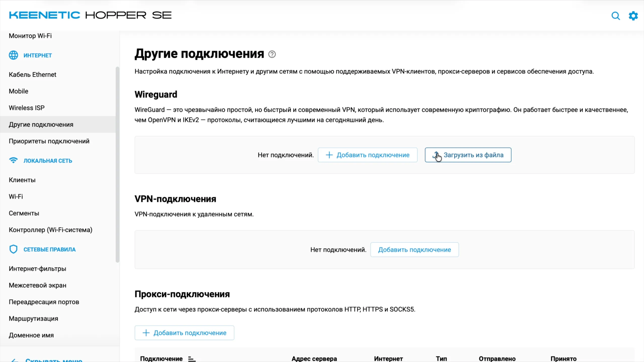Viewport: 644px width, 362px height.
Task: Open Монитор Wi-Fi menu item
Action: tap(30, 36)
